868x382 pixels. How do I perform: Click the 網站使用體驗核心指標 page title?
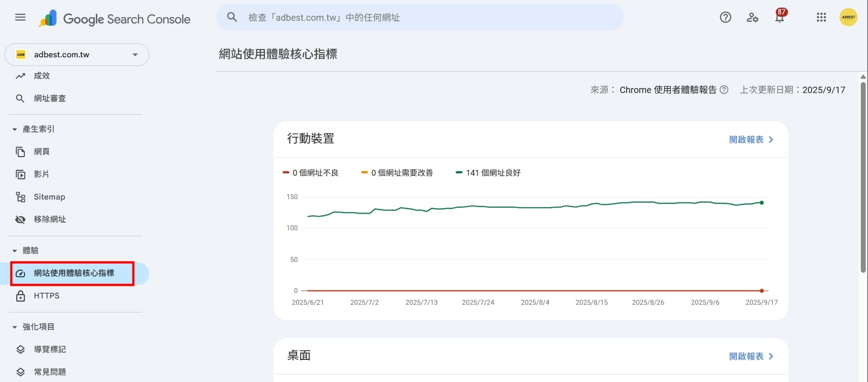coord(278,54)
